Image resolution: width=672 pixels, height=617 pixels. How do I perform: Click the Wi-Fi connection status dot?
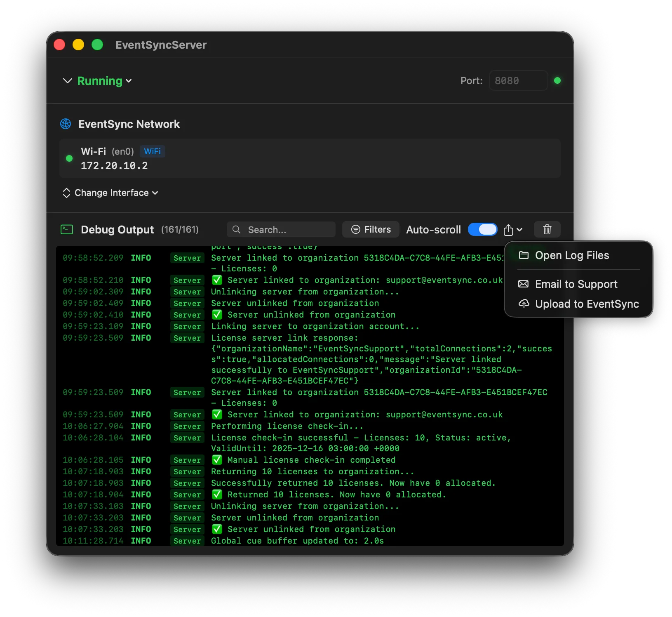[69, 158]
